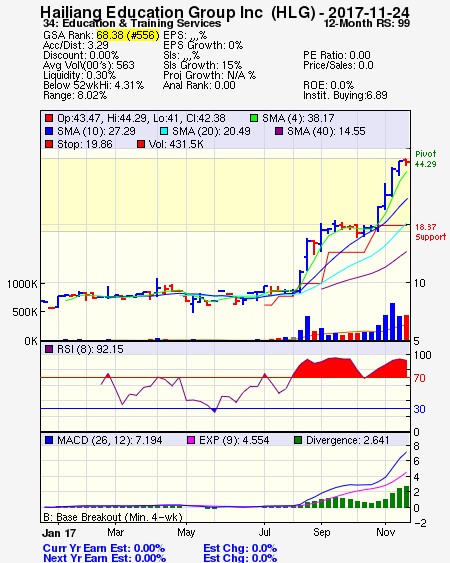Click the industry line 34: Education & Training Services
450x563 pixels.
tap(132, 24)
